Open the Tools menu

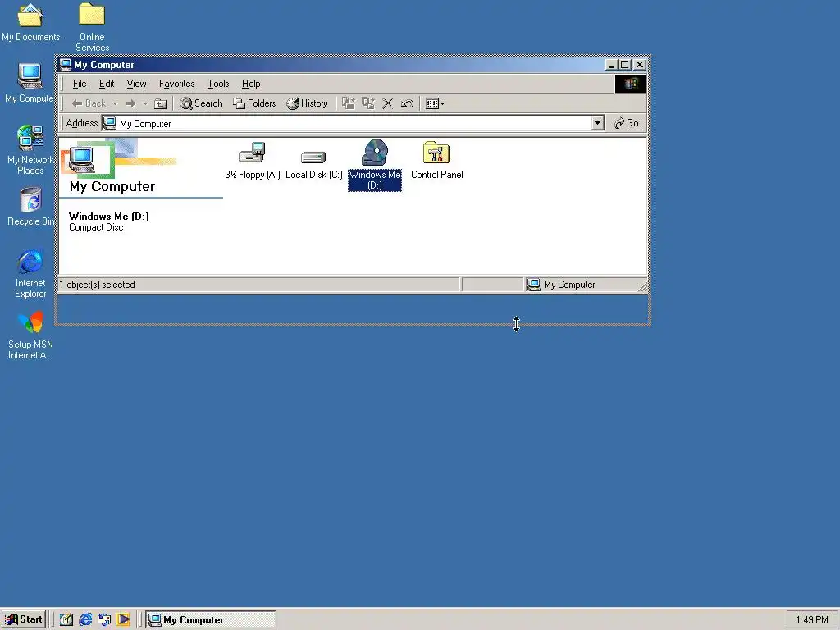[218, 84]
